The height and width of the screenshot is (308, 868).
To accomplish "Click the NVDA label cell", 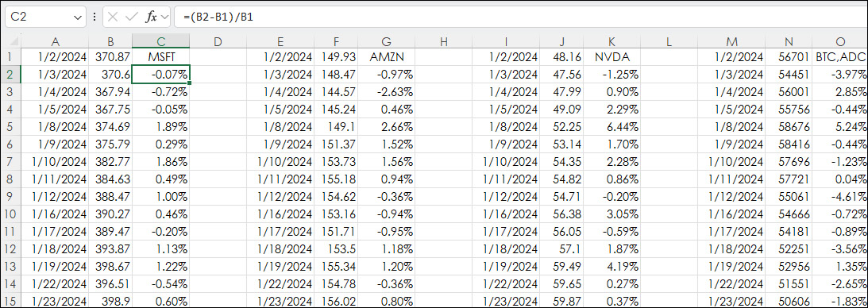I will pyautogui.click(x=611, y=56).
